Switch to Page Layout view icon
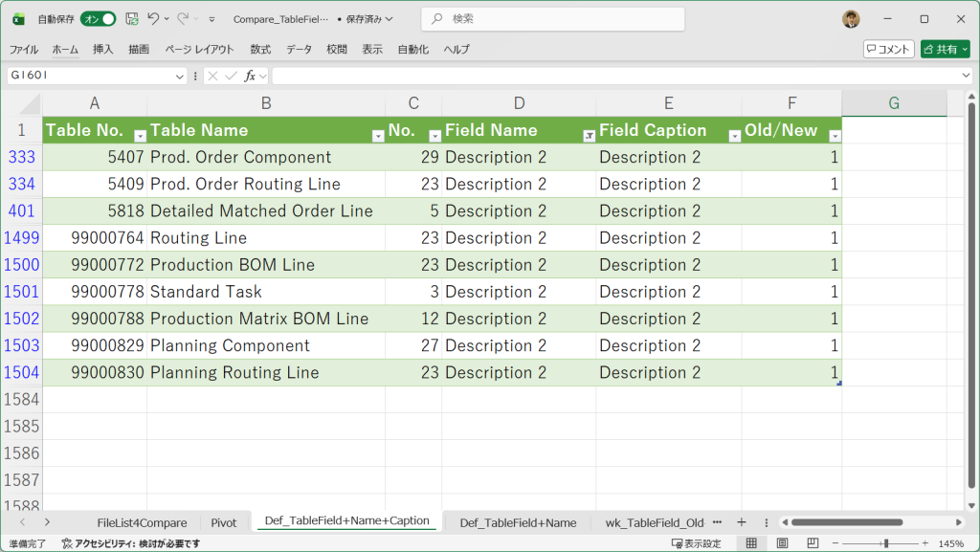Image resolution: width=980 pixels, height=552 pixels. [782, 543]
